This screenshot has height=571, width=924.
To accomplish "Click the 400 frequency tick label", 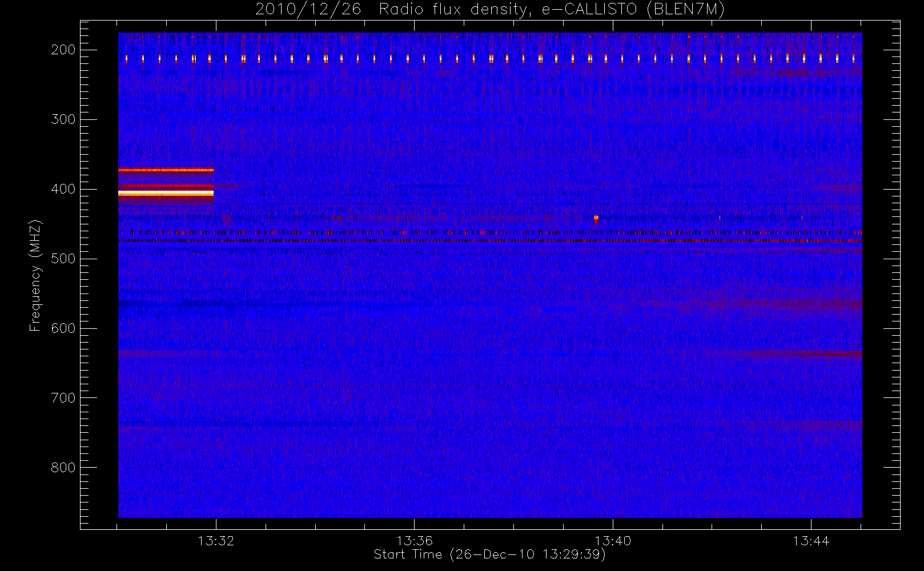I will click(63, 189).
